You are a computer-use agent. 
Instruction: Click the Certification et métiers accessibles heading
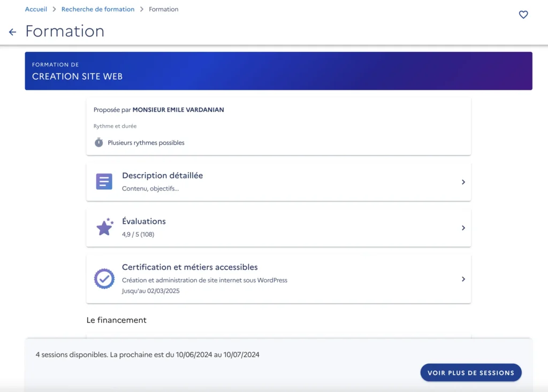point(189,267)
